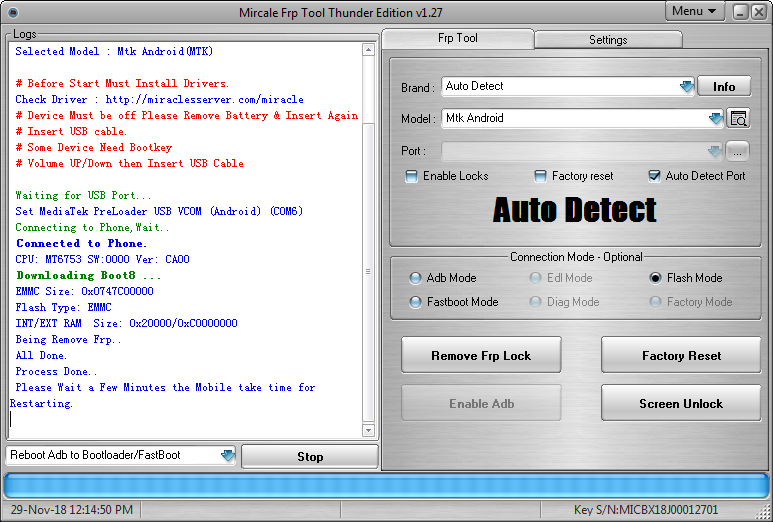
Task: Minimize the Miracle Frp Tool window
Action: click(740, 12)
